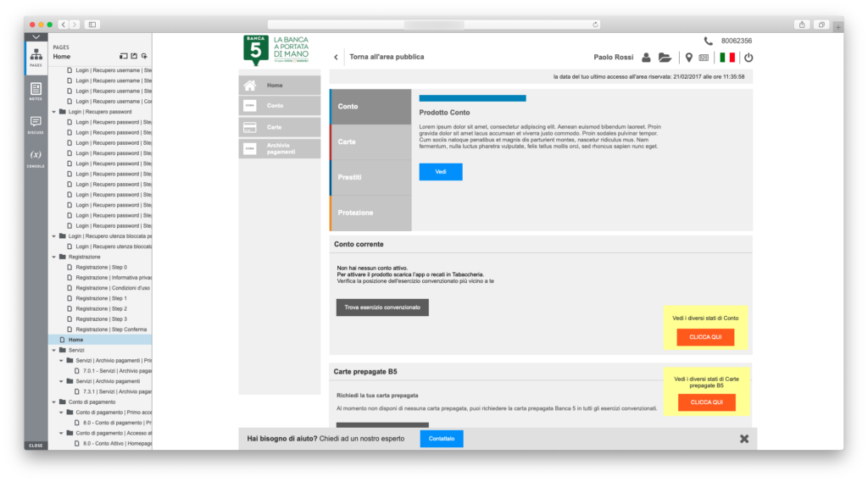Click the back chevron beside Torna all'area pubblica
The width and height of the screenshot is (868, 482).
click(x=336, y=57)
